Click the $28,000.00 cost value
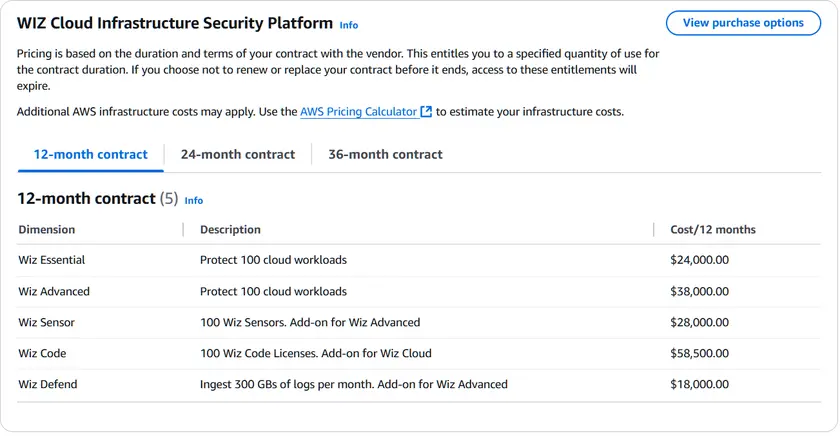This screenshot has height=436, width=840. tap(699, 322)
